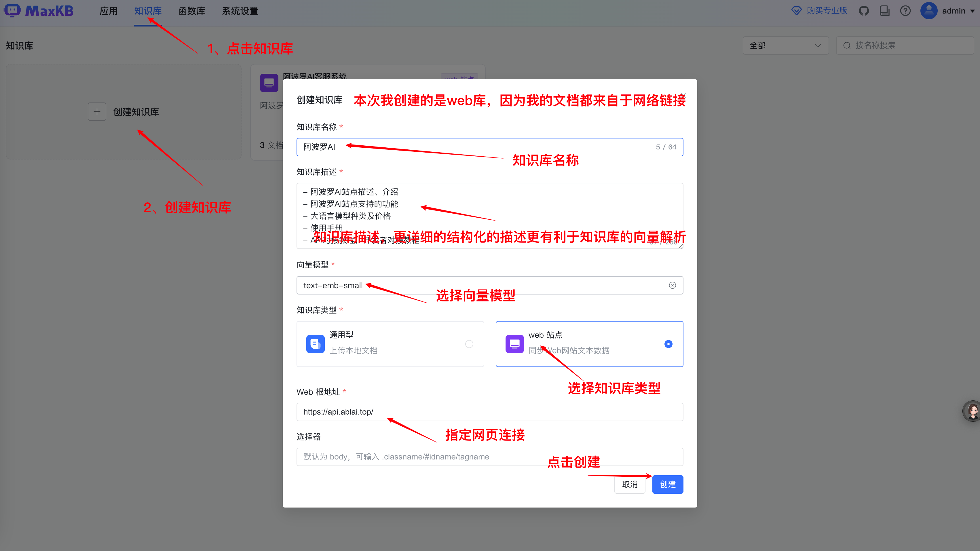Screen dimensions: 980x551
Task: Open the 系统设置 menu
Action: tap(240, 11)
